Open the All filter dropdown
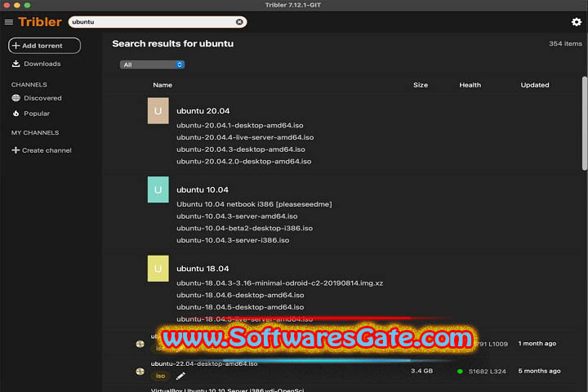The image size is (588, 392). [152, 65]
